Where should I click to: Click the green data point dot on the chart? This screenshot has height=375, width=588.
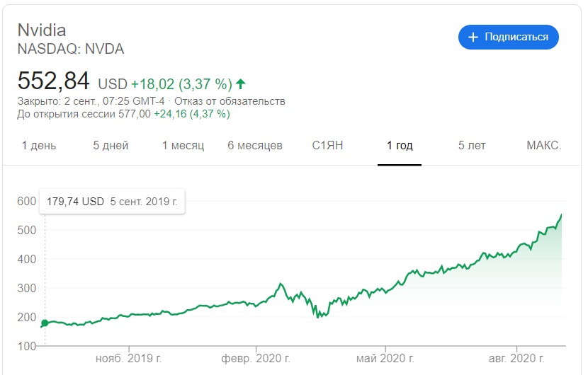pyautogui.click(x=45, y=323)
